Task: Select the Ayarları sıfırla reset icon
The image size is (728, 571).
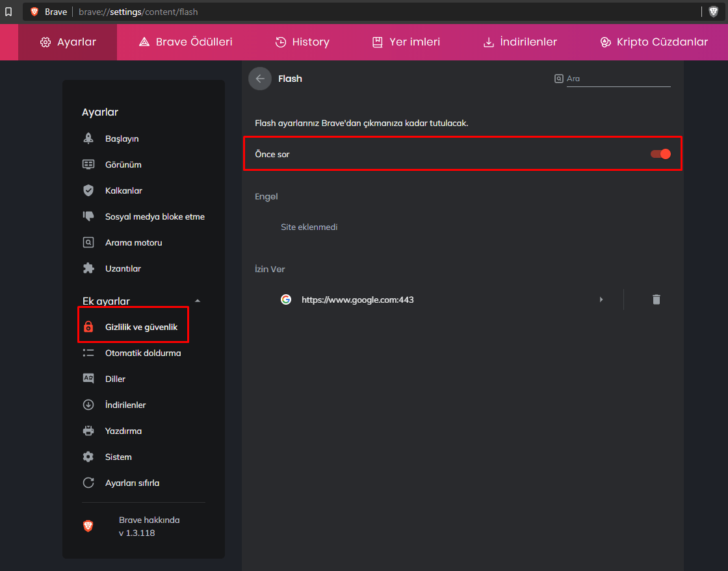Action: [x=88, y=483]
